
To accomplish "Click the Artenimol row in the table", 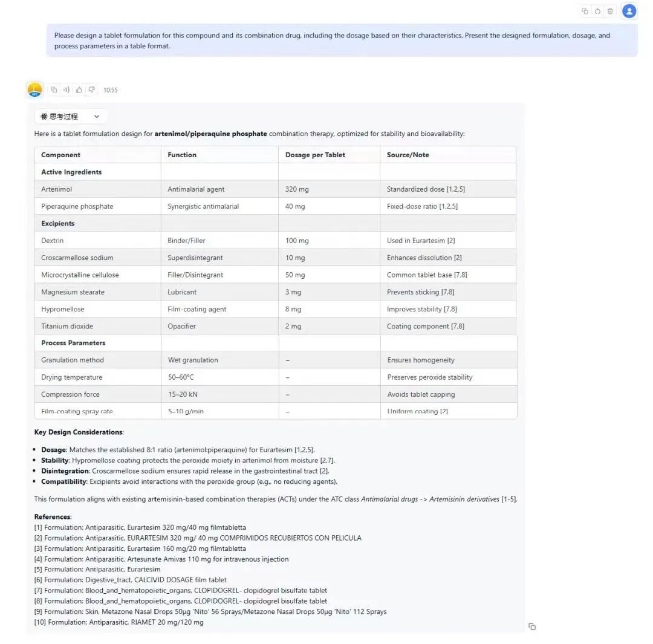I will point(56,189).
